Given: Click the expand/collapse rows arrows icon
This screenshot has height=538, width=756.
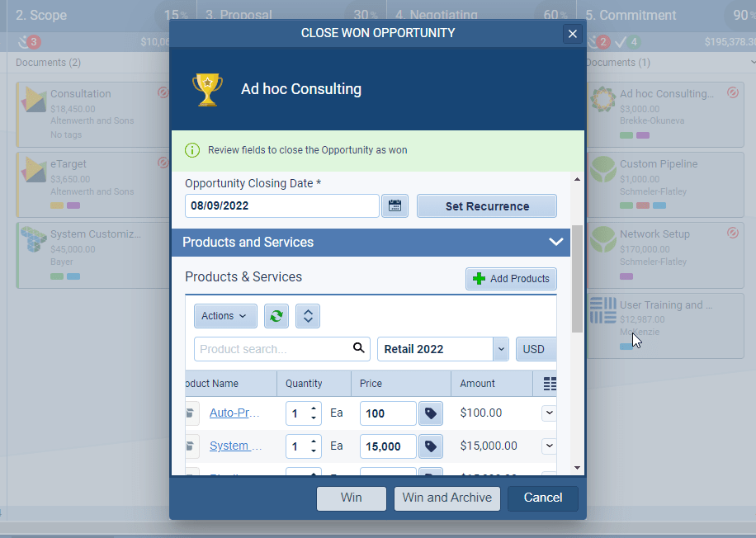Looking at the screenshot, I should point(307,316).
